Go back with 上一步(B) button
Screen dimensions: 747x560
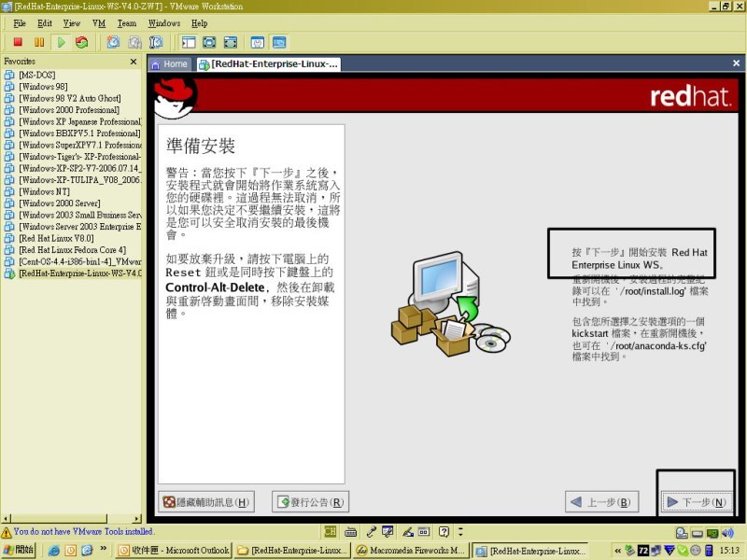tap(601, 502)
